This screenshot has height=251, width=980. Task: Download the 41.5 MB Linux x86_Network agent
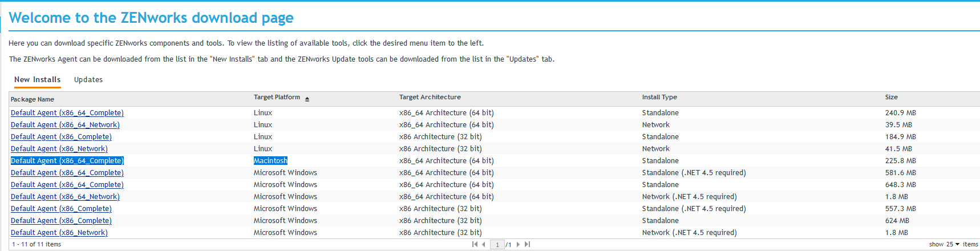[59, 149]
